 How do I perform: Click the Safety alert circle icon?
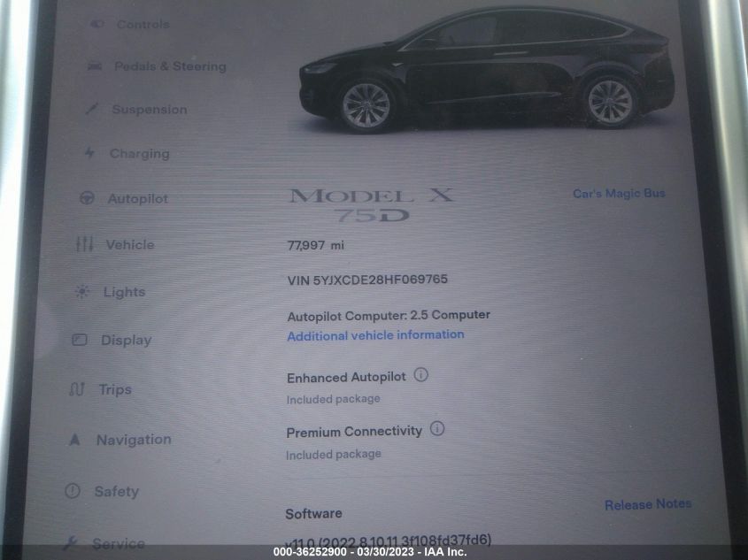(73, 490)
